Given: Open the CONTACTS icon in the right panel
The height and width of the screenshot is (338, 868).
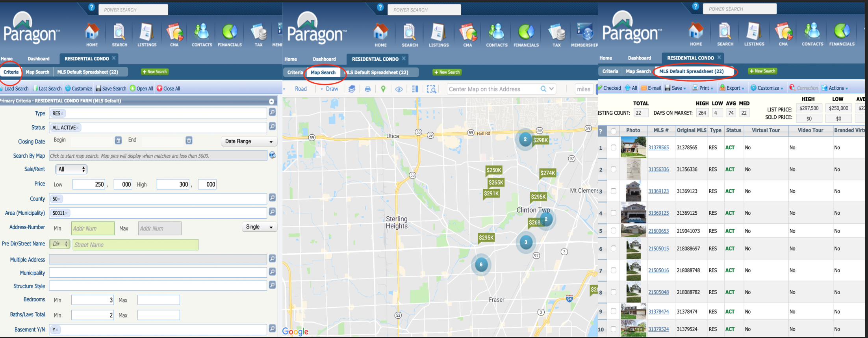Looking at the screenshot, I should tap(812, 34).
